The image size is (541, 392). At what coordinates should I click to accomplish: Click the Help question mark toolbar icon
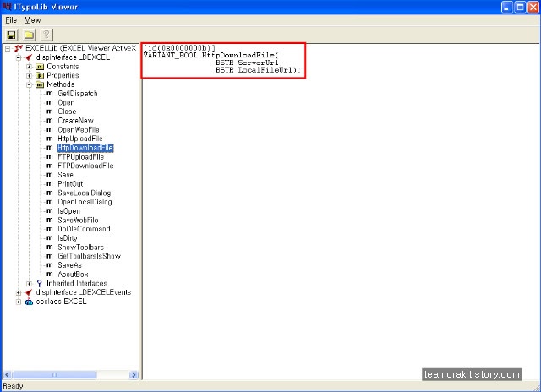coord(46,35)
